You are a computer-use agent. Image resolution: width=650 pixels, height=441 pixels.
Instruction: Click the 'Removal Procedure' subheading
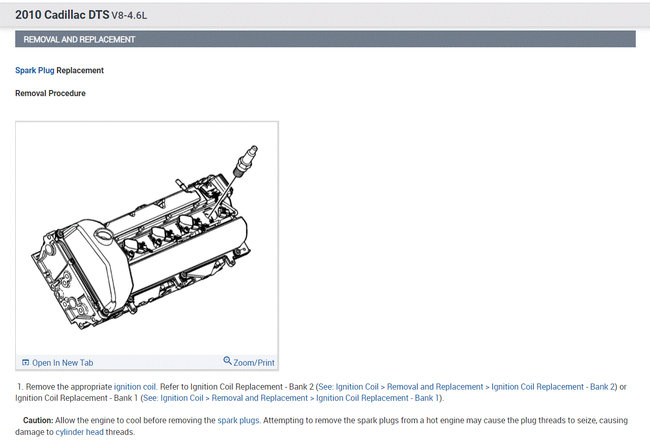(x=50, y=93)
